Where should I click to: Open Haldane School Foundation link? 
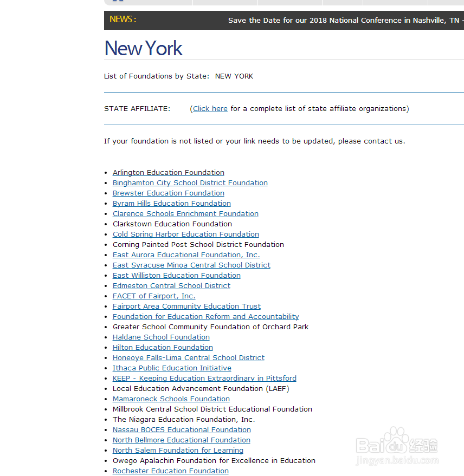161,337
